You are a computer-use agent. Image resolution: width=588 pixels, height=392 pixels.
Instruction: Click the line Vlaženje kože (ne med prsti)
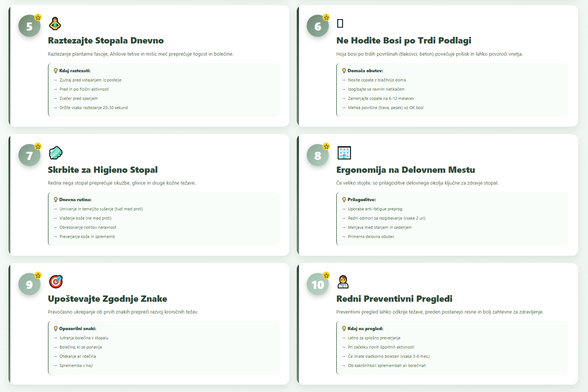[x=85, y=218]
